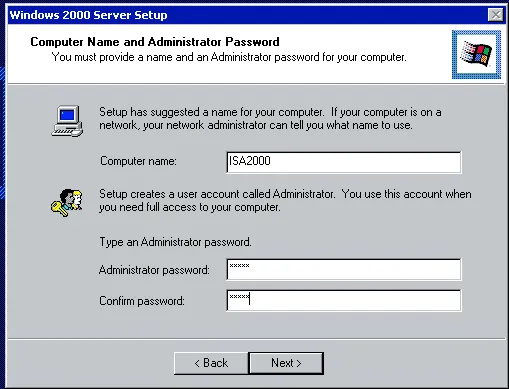Image resolution: width=509 pixels, height=389 pixels.
Task: Click the 'Computer name:' label
Action: click(138, 161)
